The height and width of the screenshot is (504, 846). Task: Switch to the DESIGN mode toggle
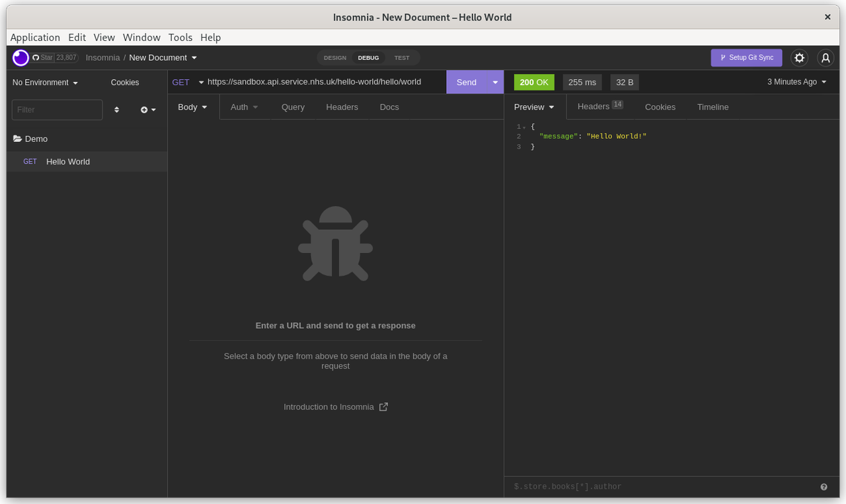point(335,58)
